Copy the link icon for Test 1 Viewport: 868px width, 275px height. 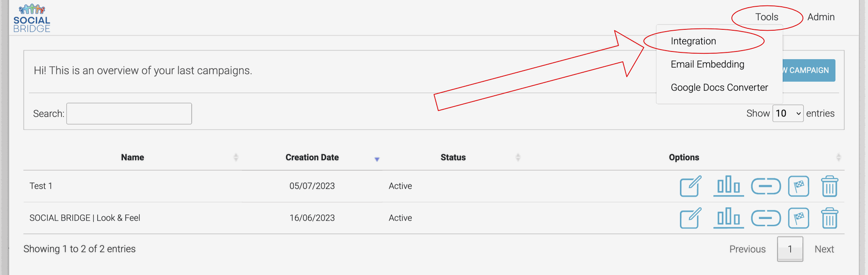(766, 186)
